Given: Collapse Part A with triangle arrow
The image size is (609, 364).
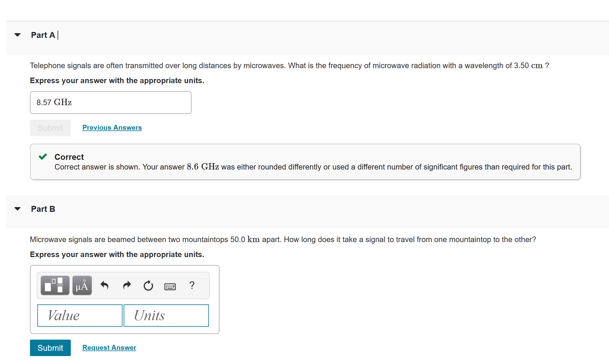Looking at the screenshot, I should point(18,35).
